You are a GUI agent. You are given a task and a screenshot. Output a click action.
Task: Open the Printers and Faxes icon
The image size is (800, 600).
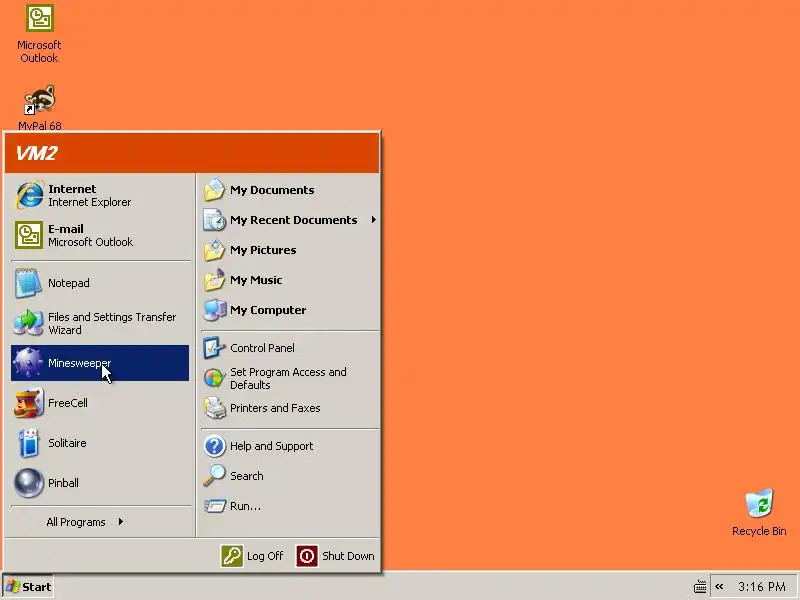[x=215, y=408]
